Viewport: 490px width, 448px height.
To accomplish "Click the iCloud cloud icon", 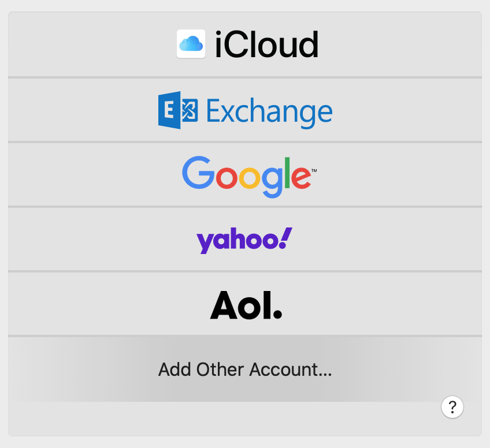I will [x=191, y=44].
